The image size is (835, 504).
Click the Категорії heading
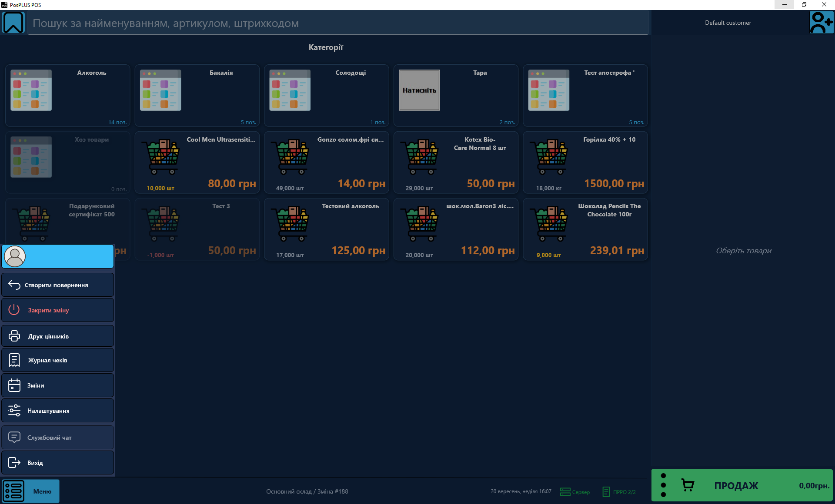[326, 47]
